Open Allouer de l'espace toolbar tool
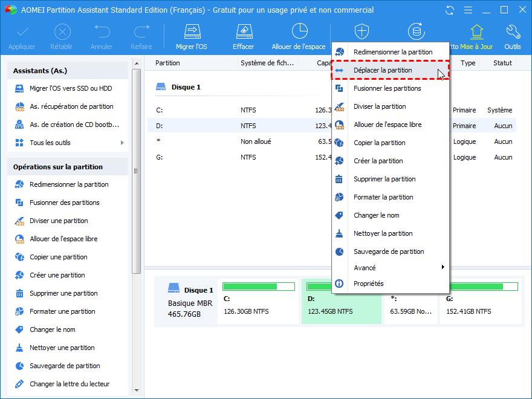 point(299,37)
